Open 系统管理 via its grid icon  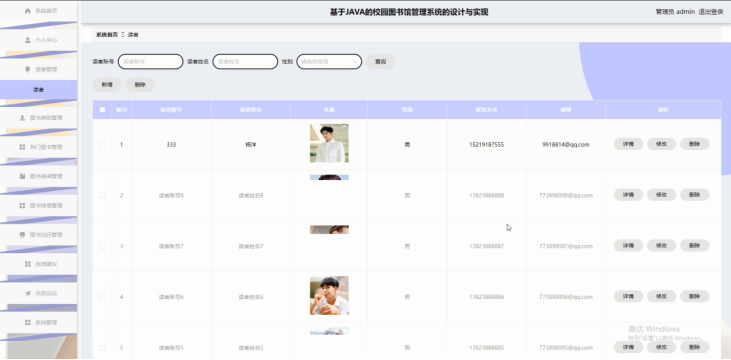point(28,322)
